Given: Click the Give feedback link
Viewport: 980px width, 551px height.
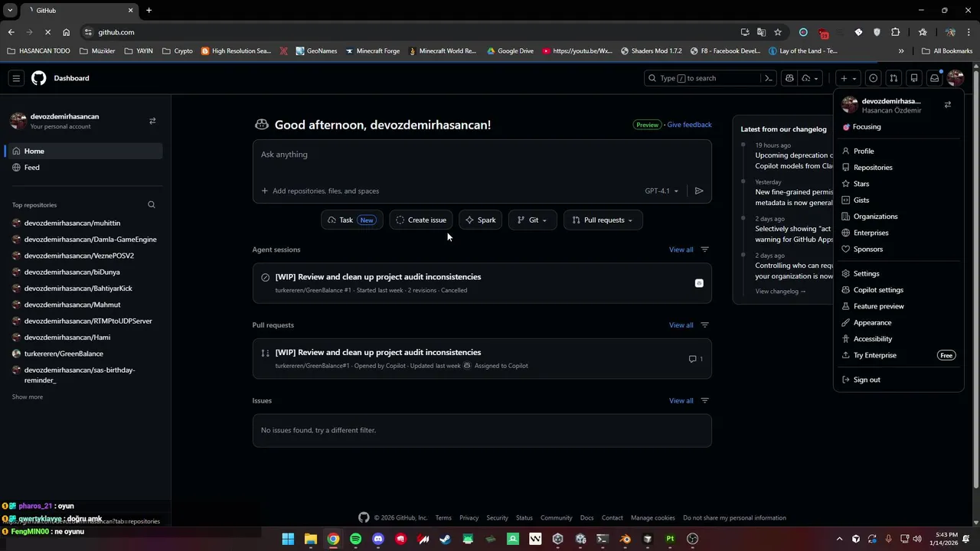Looking at the screenshot, I should 689,125.
